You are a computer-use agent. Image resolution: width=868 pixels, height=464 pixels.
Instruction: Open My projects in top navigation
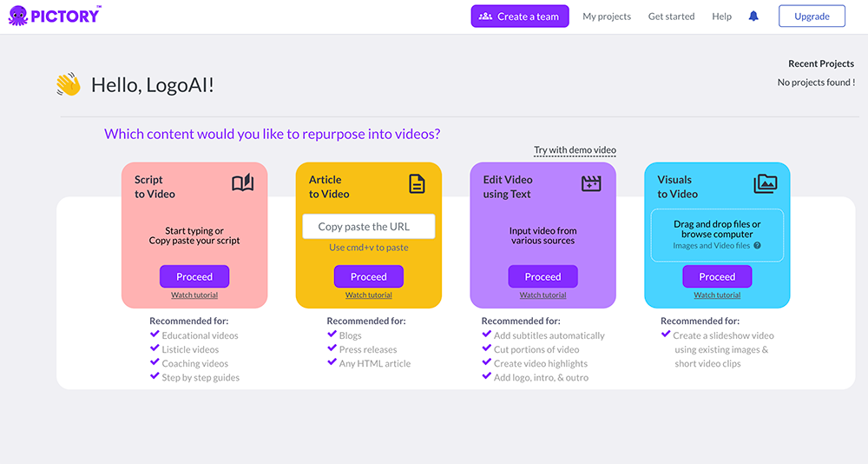607,17
